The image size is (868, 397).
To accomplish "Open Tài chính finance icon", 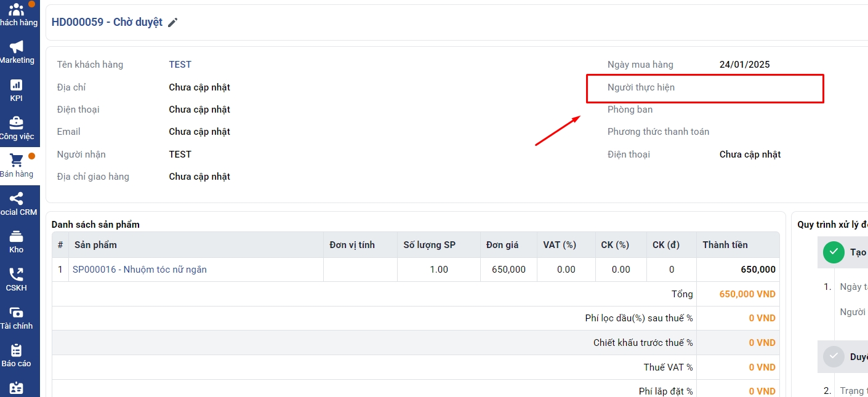I will coord(17,313).
